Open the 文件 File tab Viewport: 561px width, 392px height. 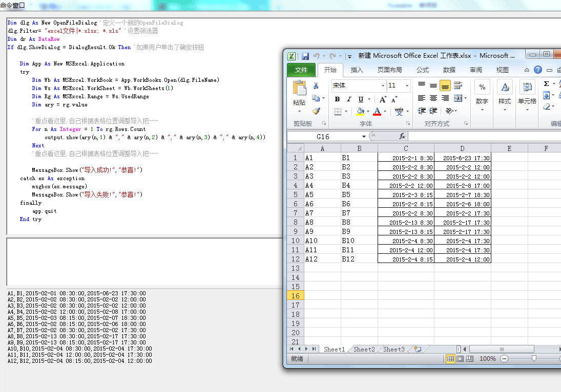click(301, 70)
